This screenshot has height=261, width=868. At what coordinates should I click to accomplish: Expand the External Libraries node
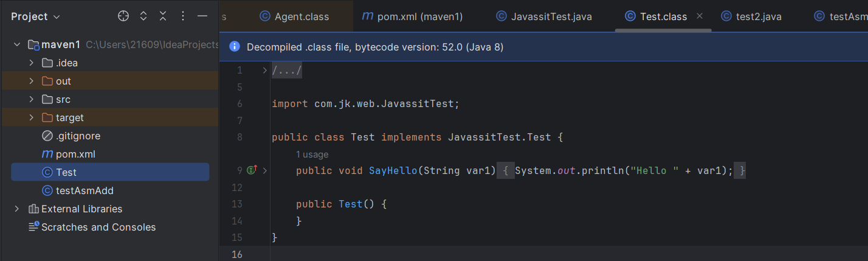tap(17, 209)
